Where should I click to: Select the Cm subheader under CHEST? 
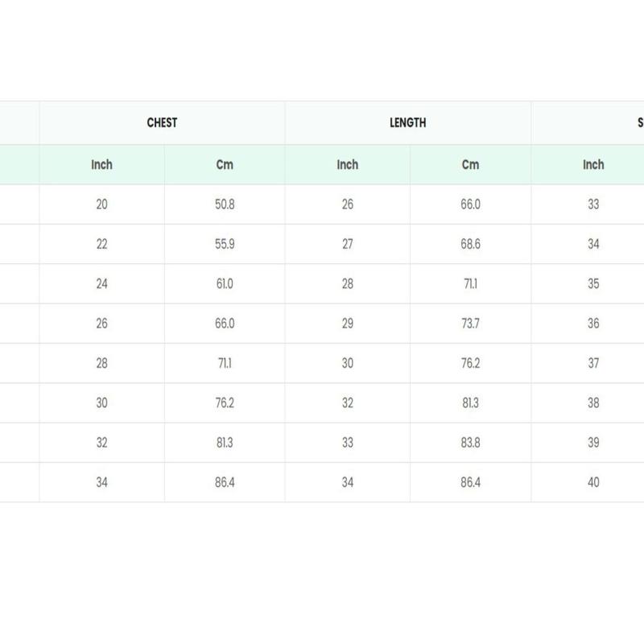[225, 164]
